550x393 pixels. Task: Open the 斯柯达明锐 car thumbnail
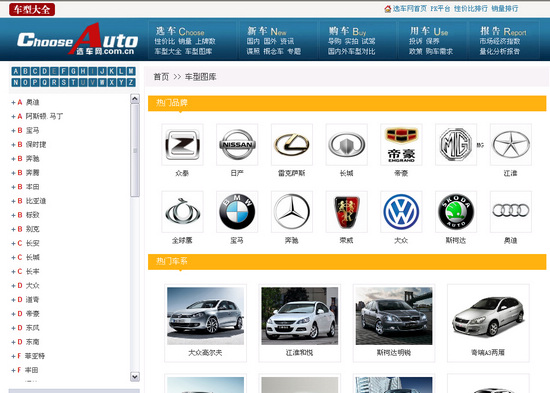[394, 316]
